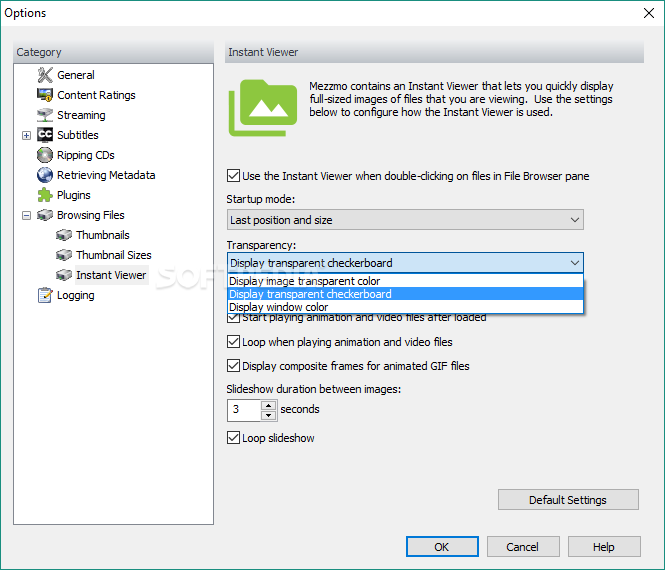Image resolution: width=665 pixels, height=570 pixels.
Task: Collapse the Browsing Files tree node
Action: click(x=26, y=215)
